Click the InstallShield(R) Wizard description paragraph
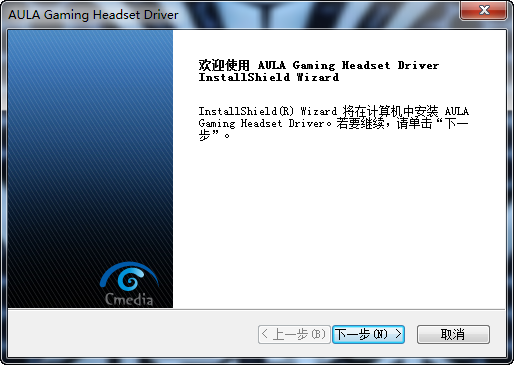The image size is (514, 365). (x=334, y=123)
